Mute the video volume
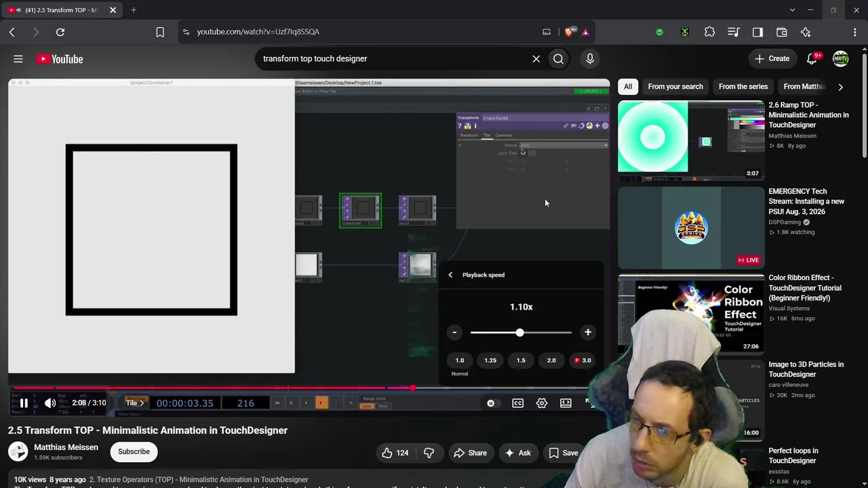This screenshot has height=488, width=868. pos(50,403)
